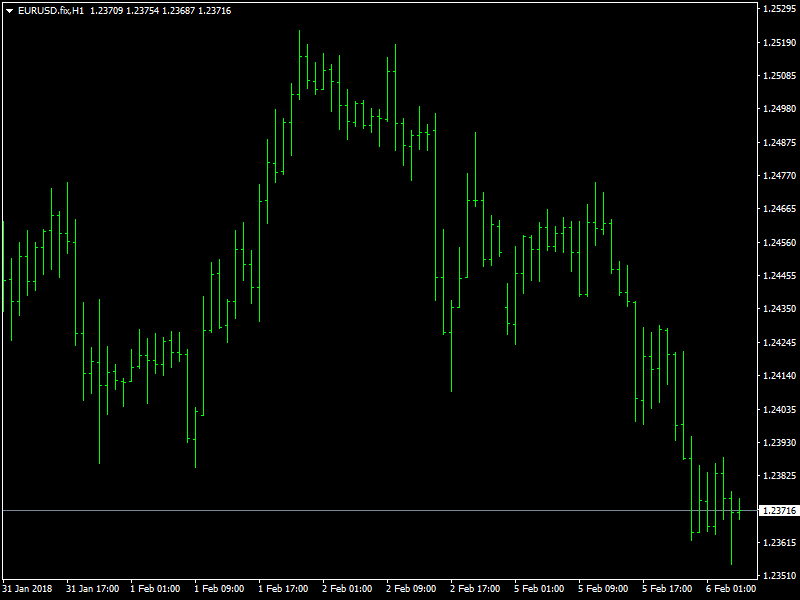This screenshot has height=600, width=800.
Task: Click the 5 Feb 17:00 time label
Action: 667,589
